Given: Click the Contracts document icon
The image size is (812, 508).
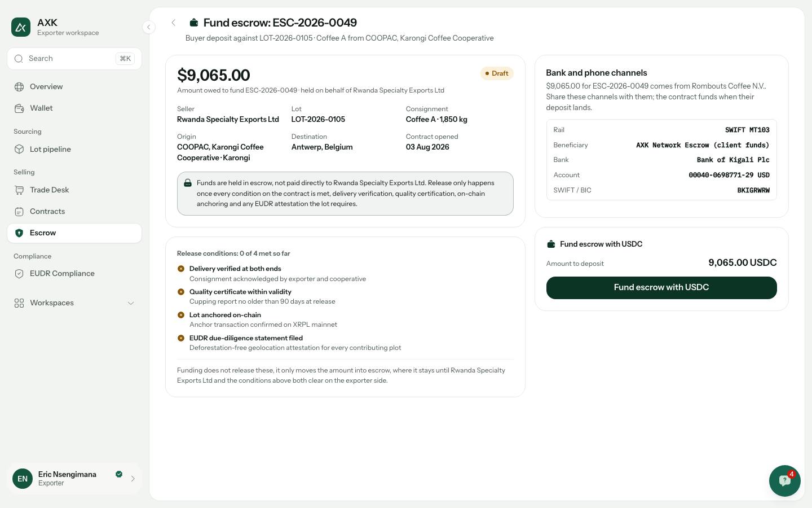Looking at the screenshot, I should 19,212.
